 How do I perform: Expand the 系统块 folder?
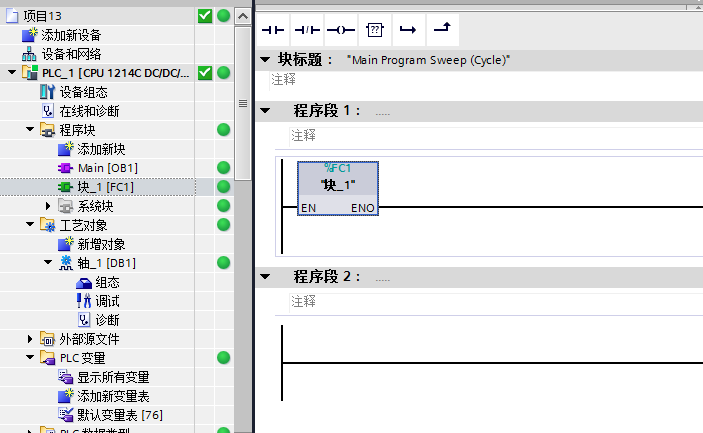[x=48, y=206]
